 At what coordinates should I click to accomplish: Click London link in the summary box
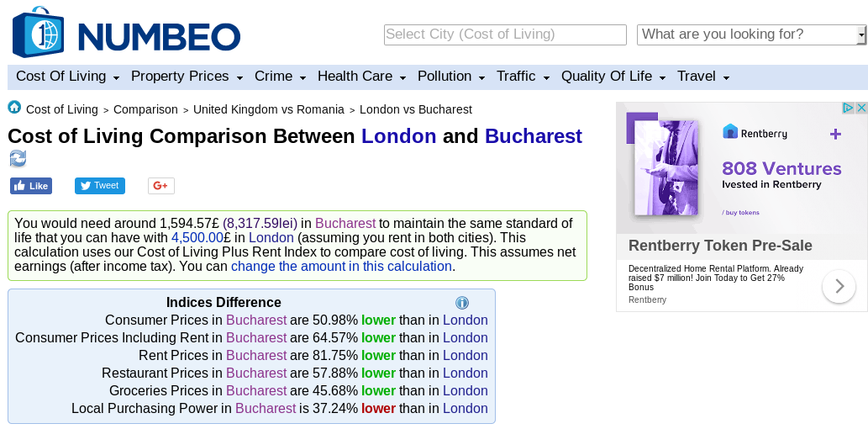click(271, 238)
